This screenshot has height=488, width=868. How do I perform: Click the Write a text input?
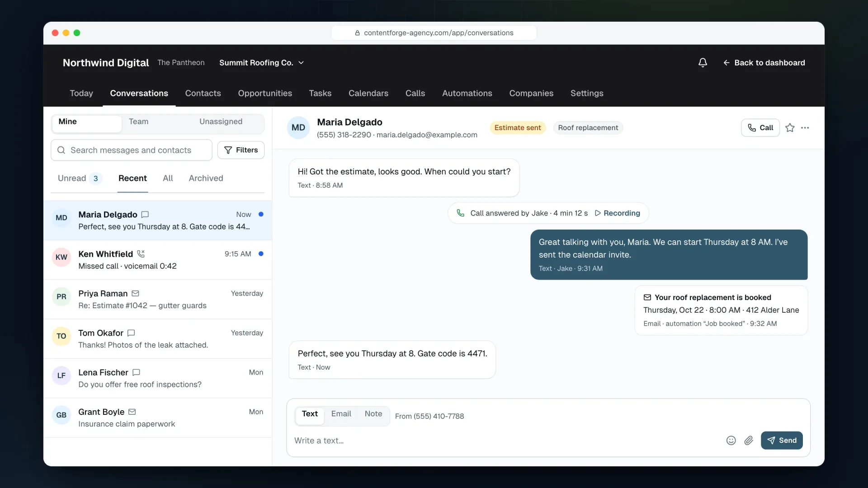(506, 441)
